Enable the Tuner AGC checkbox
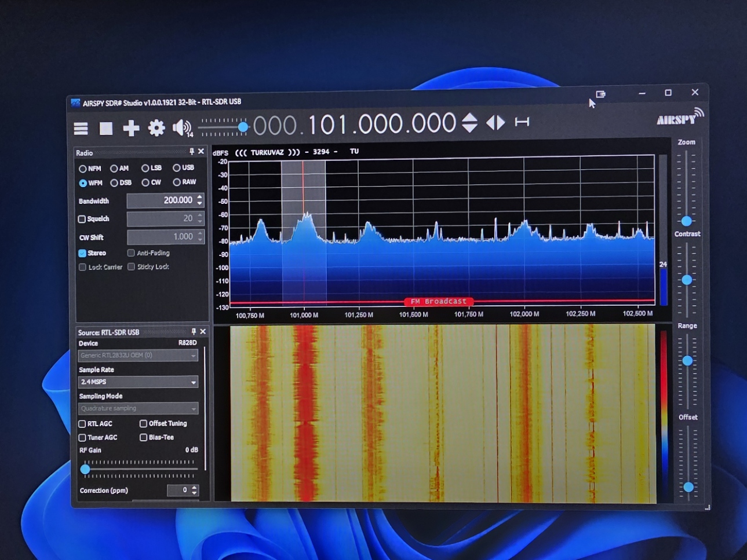The height and width of the screenshot is (560, 747). (82, 438)
